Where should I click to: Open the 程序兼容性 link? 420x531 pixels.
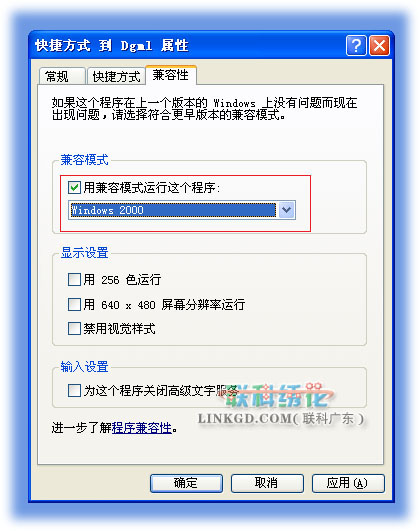click(142, 428)
